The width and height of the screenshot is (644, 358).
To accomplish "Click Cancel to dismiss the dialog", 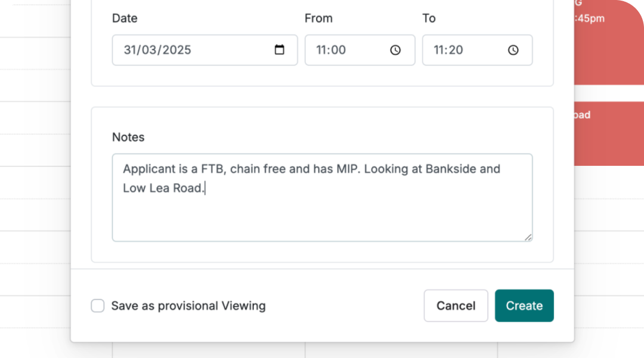I will 456,305.
